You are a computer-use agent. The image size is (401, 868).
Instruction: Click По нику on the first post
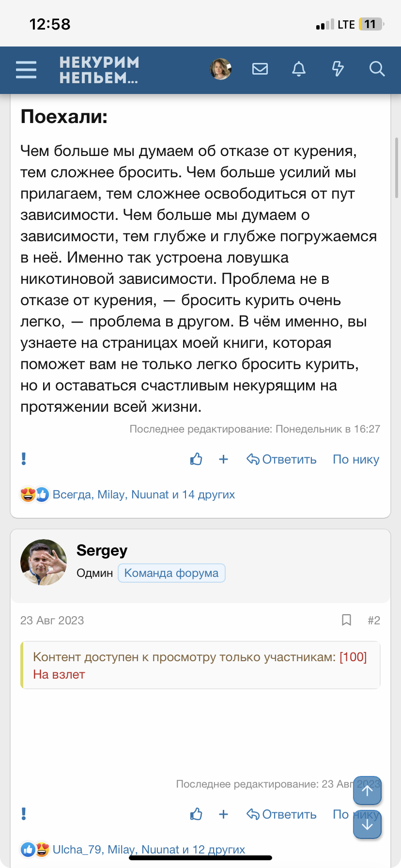click(356, 459)
